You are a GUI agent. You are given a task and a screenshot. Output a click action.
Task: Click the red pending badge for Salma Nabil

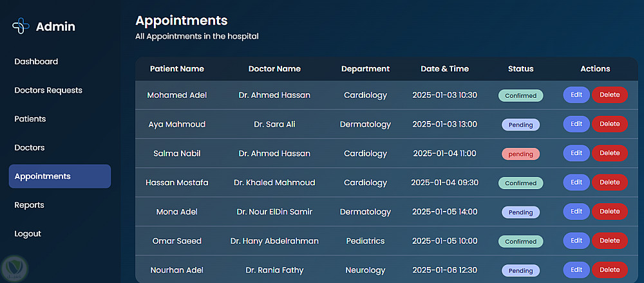520,154
